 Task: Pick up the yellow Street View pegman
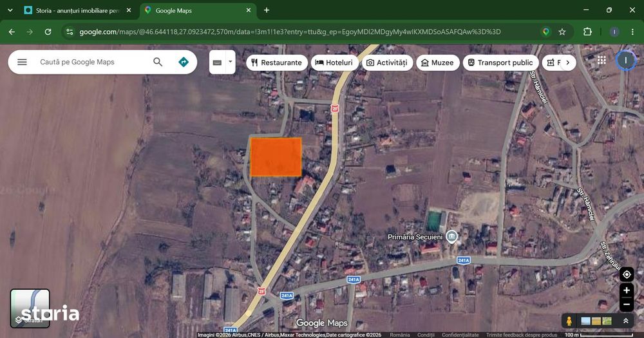(x=569, y=321)
